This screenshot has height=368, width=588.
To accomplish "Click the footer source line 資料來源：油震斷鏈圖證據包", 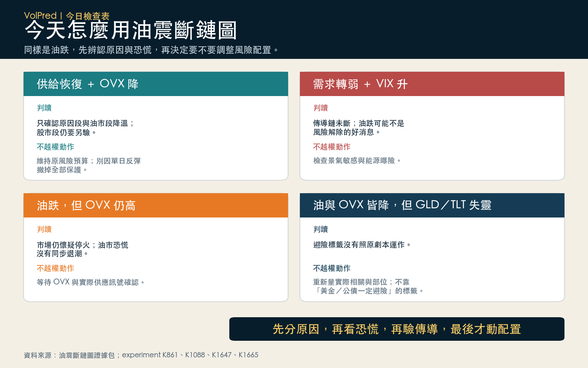I will coord(141,355).
